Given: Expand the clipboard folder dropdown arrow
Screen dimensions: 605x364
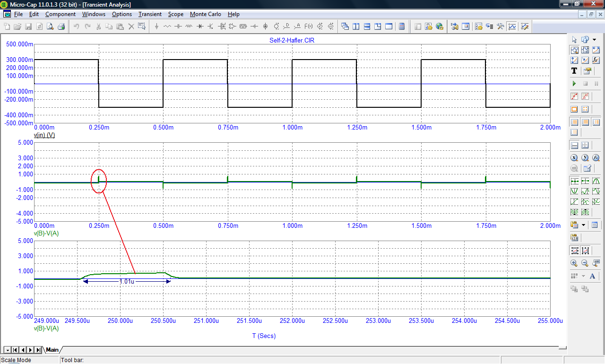Looking at the screenshot, I should [583, 225].
